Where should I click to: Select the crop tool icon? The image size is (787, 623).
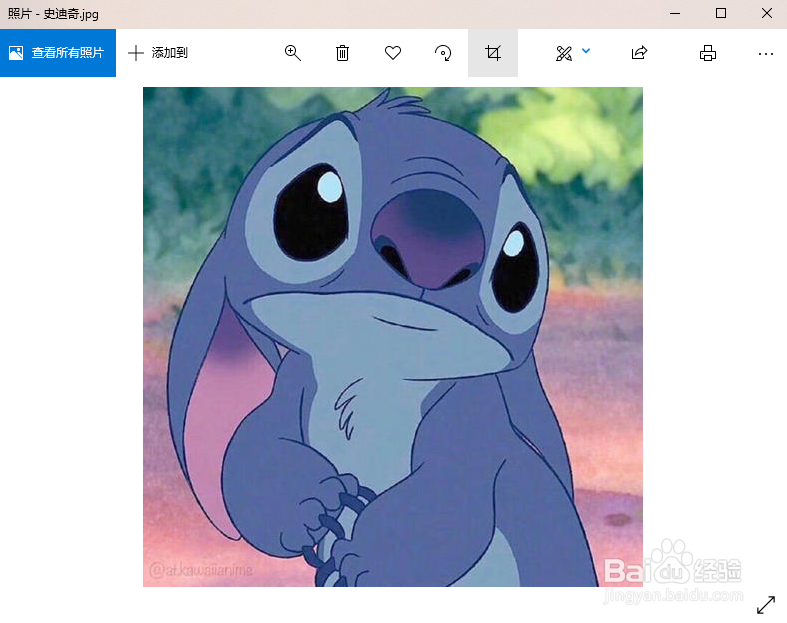[x=493, y=53]
